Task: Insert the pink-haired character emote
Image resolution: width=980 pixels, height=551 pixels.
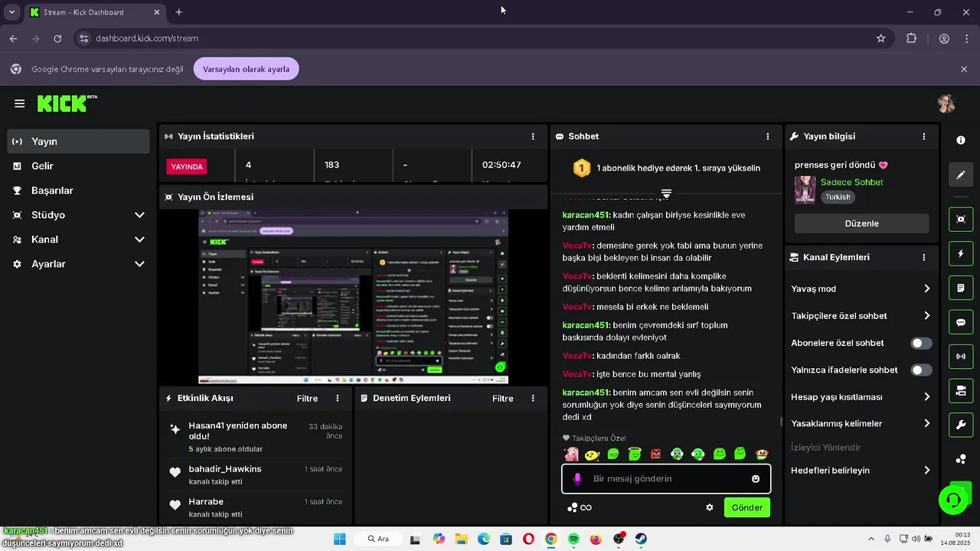Action: (571, 455)
